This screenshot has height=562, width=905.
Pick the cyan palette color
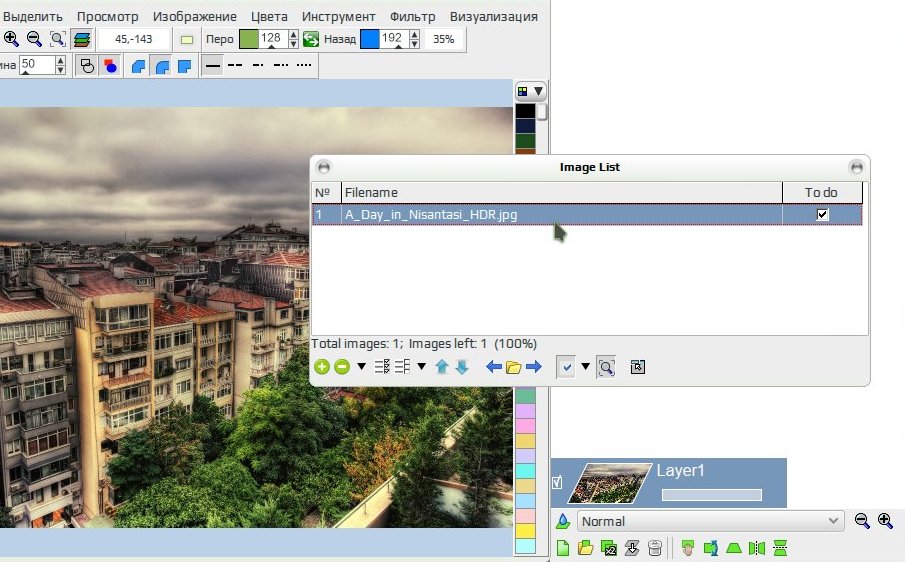(x=525, y=471)
